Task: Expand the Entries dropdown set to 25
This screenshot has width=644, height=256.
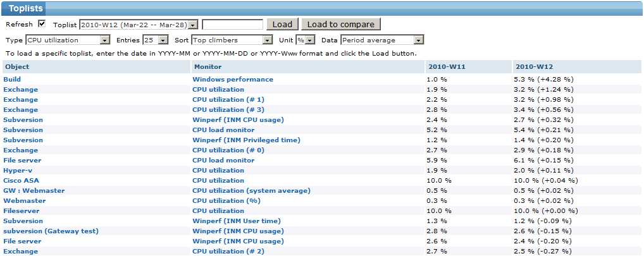Action: 156,40
